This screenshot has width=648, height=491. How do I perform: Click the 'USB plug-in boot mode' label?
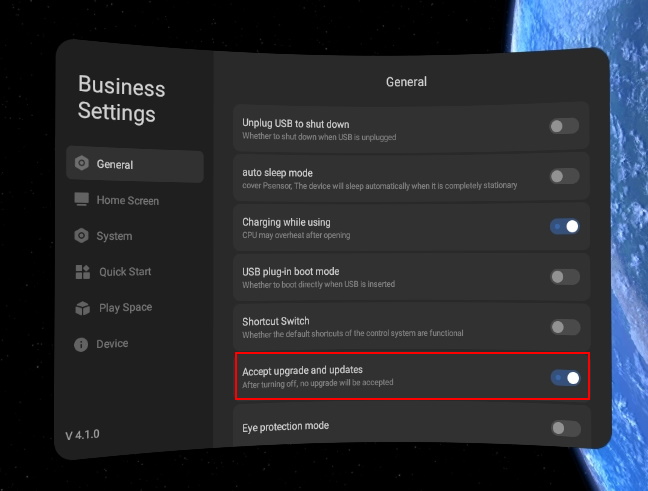pos(291,272)
